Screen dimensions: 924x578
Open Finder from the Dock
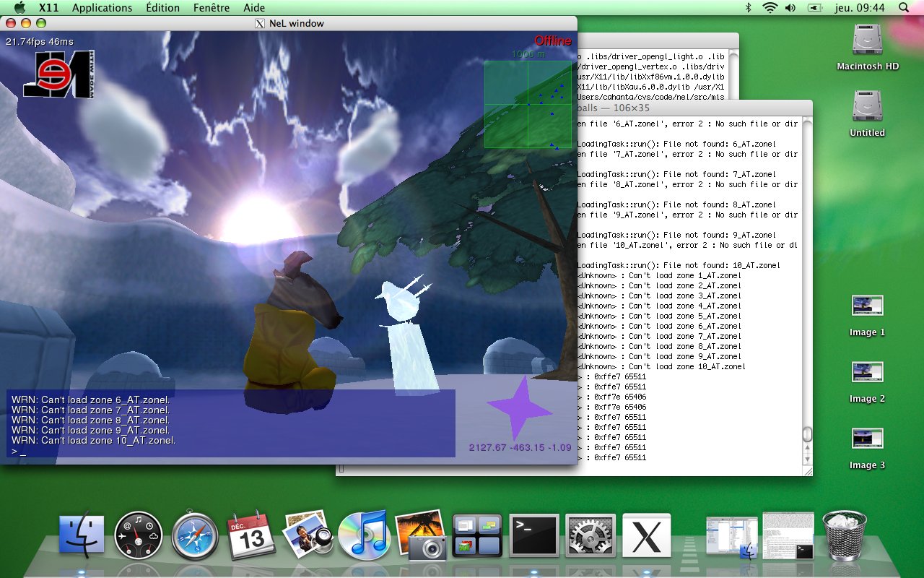(82, 535)
